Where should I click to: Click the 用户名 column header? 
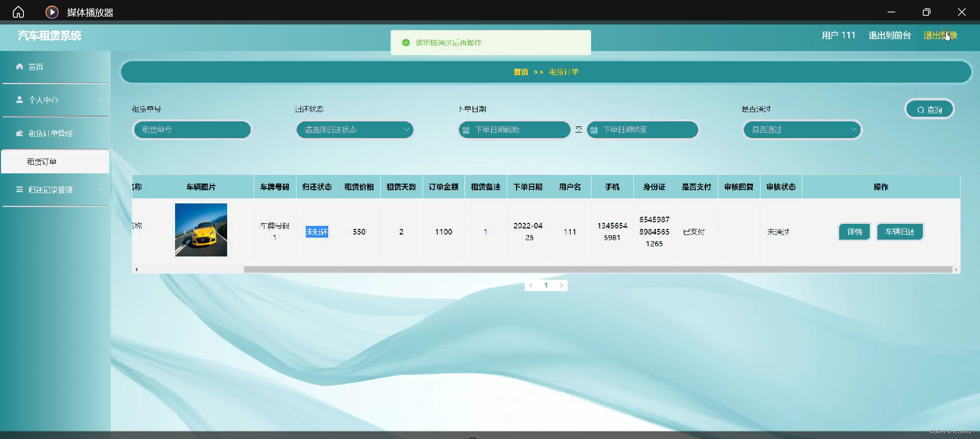coord(570,187)
